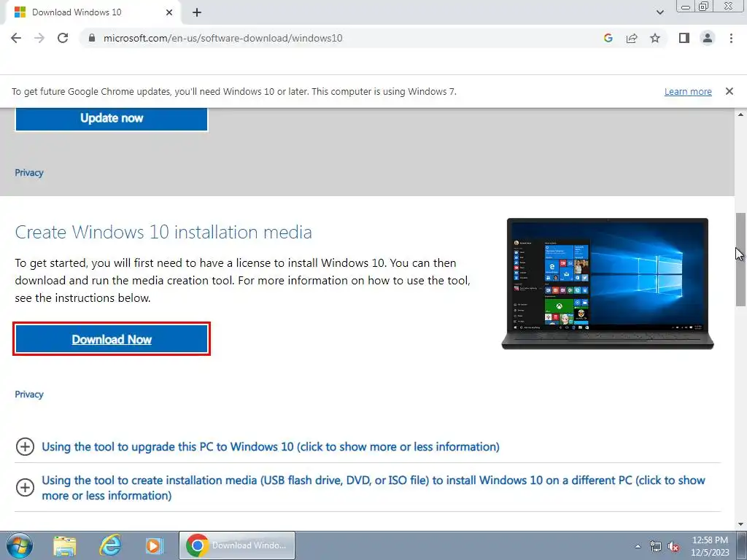The image size is (747, 560).
Task: Open the Learn more link
Action: pyautogui.click(x=688, y=91)
